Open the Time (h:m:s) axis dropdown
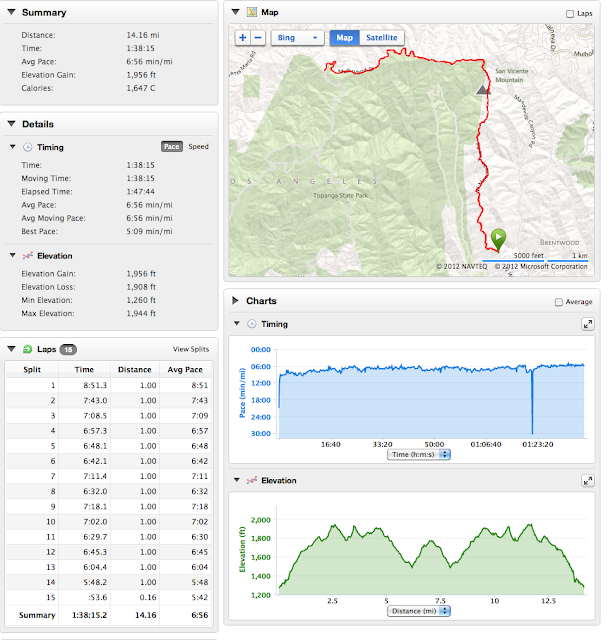The width and height of the screenshot is (608, 640). pos(418,454)
